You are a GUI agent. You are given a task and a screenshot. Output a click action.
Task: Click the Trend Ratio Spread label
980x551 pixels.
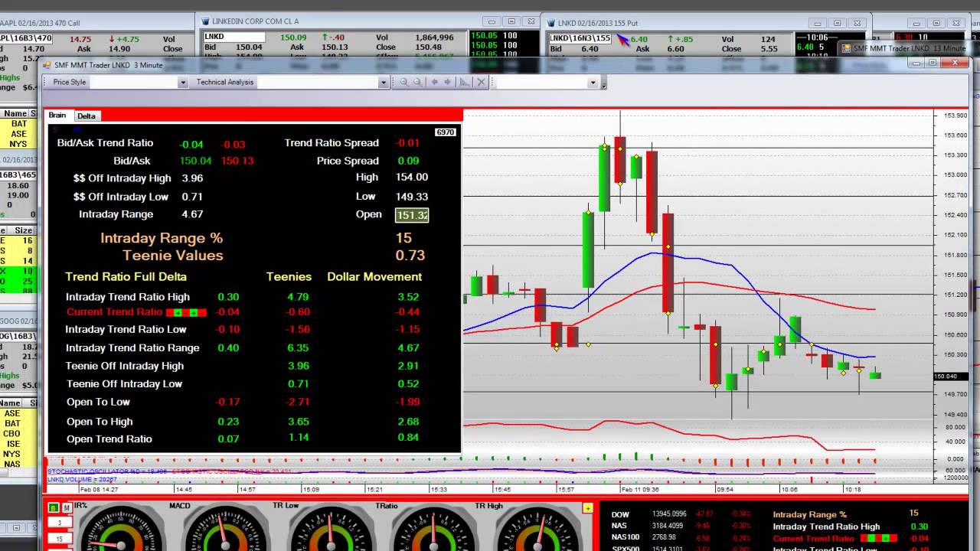pyautogui.click(x=332, y=143)
